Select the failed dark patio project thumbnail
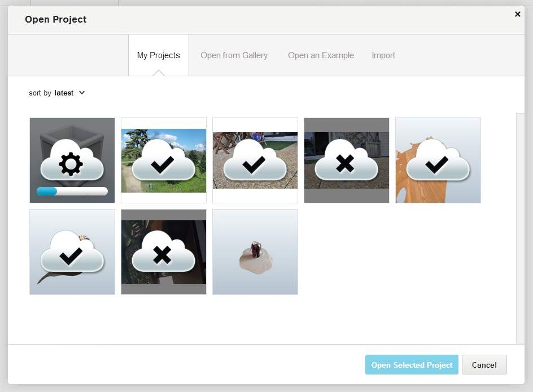Viewport: 533px width, 392px height. [346, 160]
